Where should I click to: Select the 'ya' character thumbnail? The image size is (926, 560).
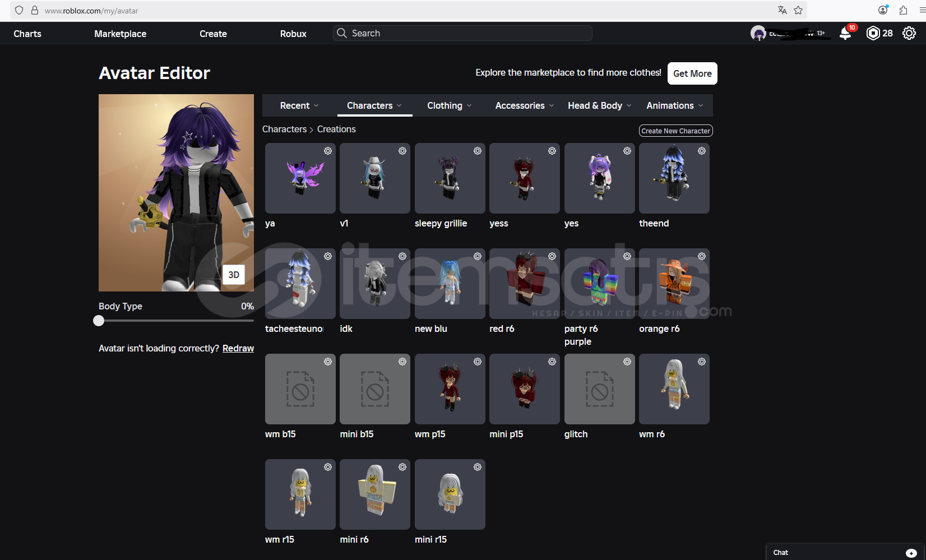pos(300,178)
